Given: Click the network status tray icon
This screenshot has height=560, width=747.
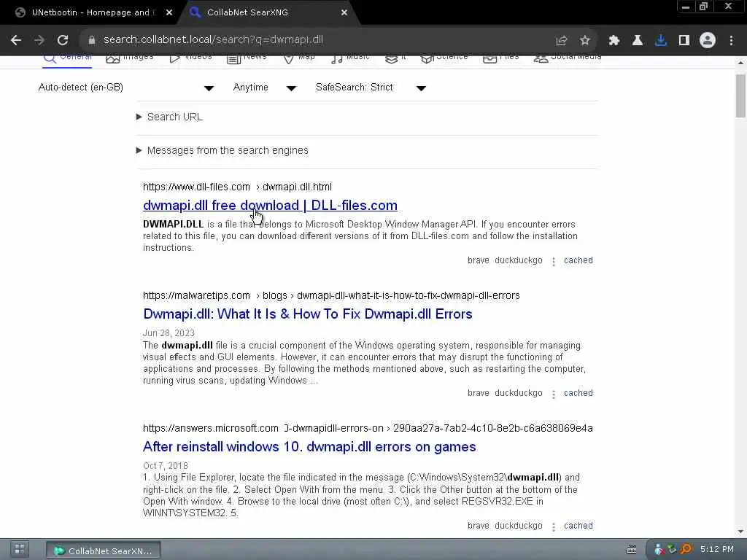Looking at the screenshot, I should click(659, 550).
